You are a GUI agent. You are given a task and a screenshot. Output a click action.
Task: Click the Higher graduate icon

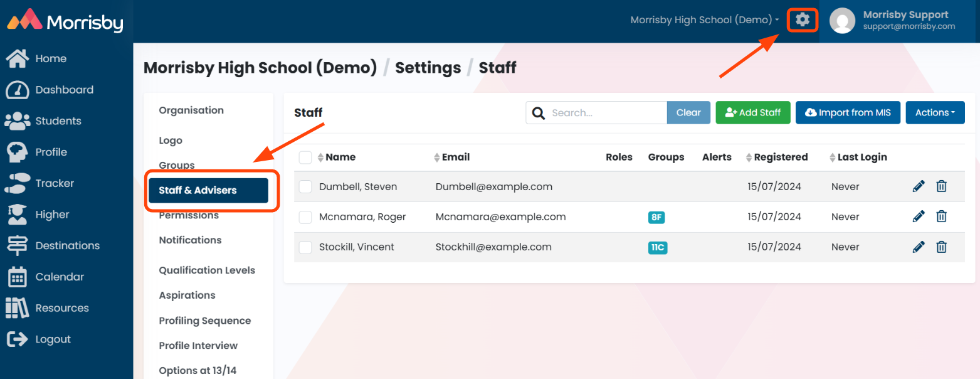pyautogui.click(x=17, y=215)
